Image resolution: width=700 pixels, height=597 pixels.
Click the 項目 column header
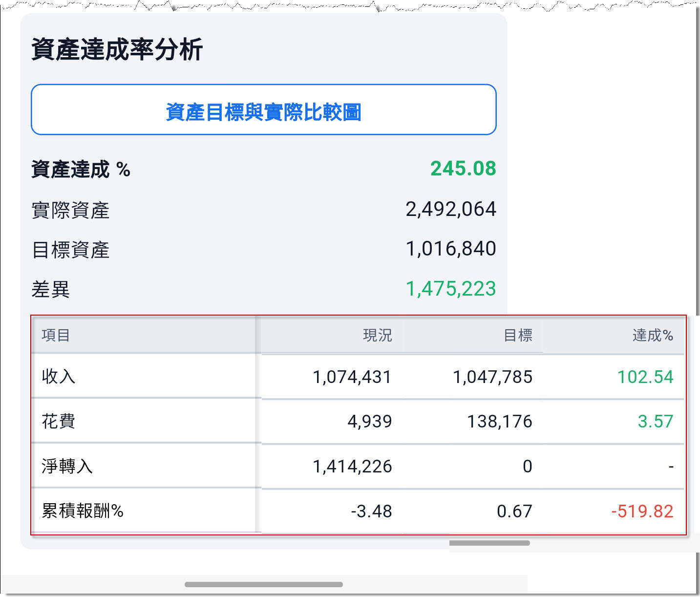point(56,335)
